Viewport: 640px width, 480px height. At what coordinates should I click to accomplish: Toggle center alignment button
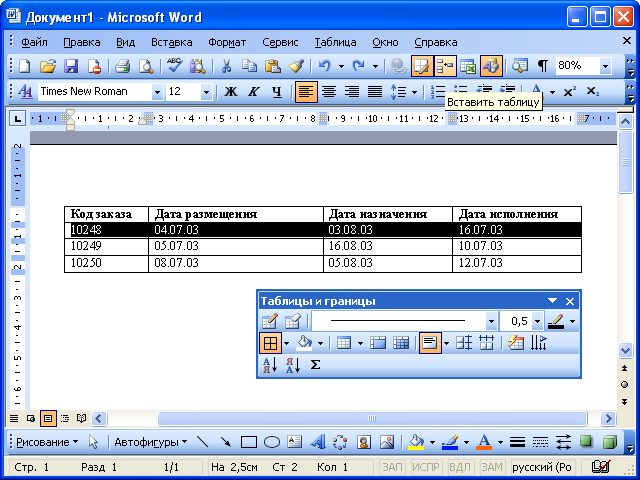point(329,91)
